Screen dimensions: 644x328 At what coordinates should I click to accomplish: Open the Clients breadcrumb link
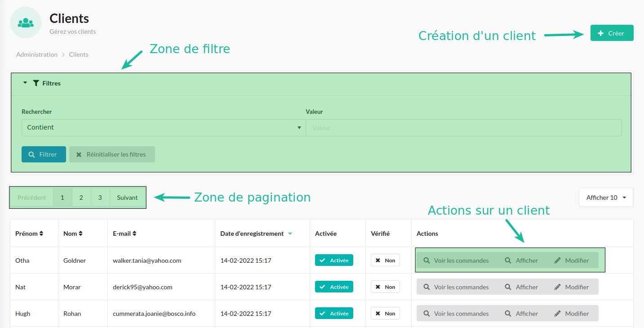[79, 54]
